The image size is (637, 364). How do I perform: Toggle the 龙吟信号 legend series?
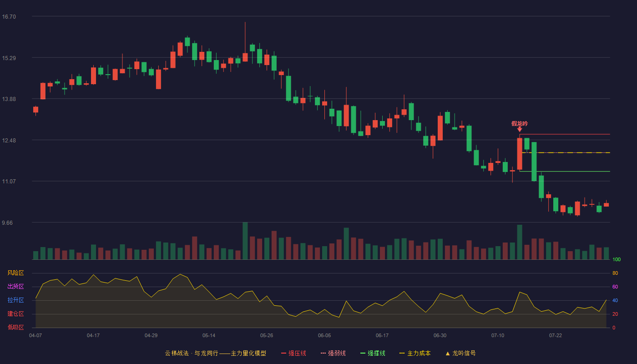pos(460,353)
